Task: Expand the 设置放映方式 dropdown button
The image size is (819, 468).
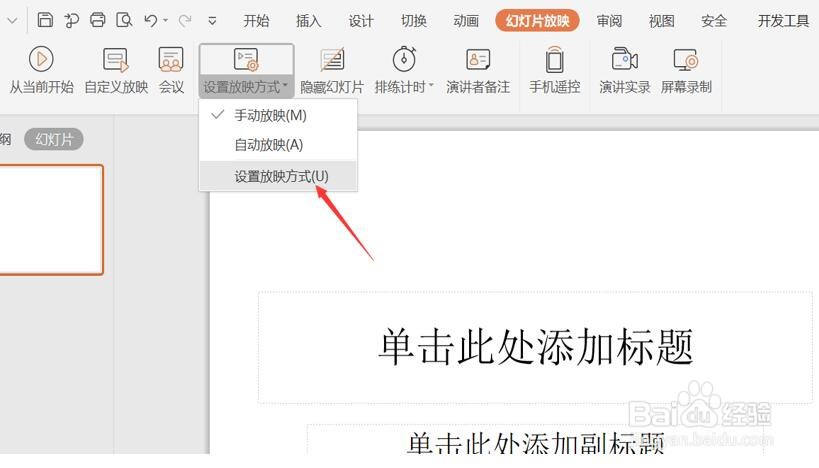Action: coord(246,71)
